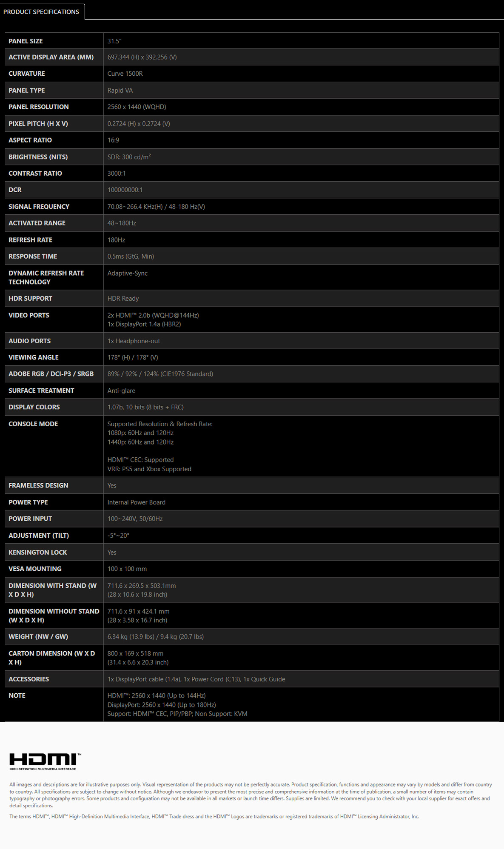Open the Product Specifications tab

coord(41,11)
